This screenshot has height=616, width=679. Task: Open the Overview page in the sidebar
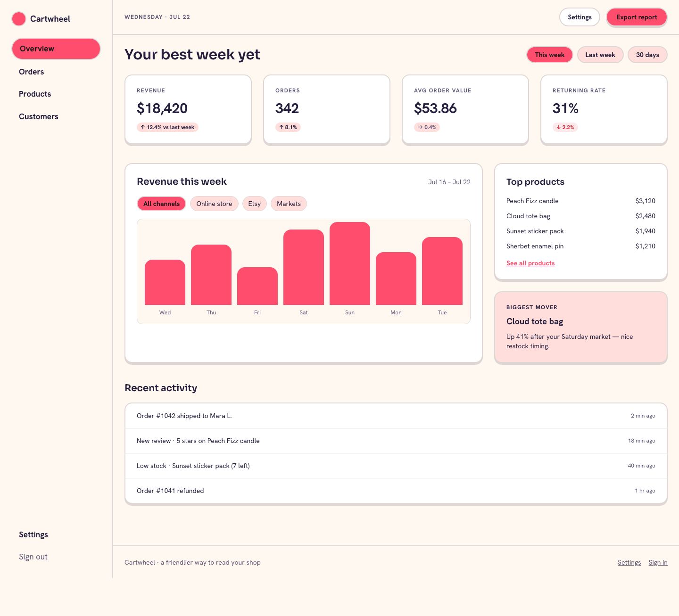point(56,49)
